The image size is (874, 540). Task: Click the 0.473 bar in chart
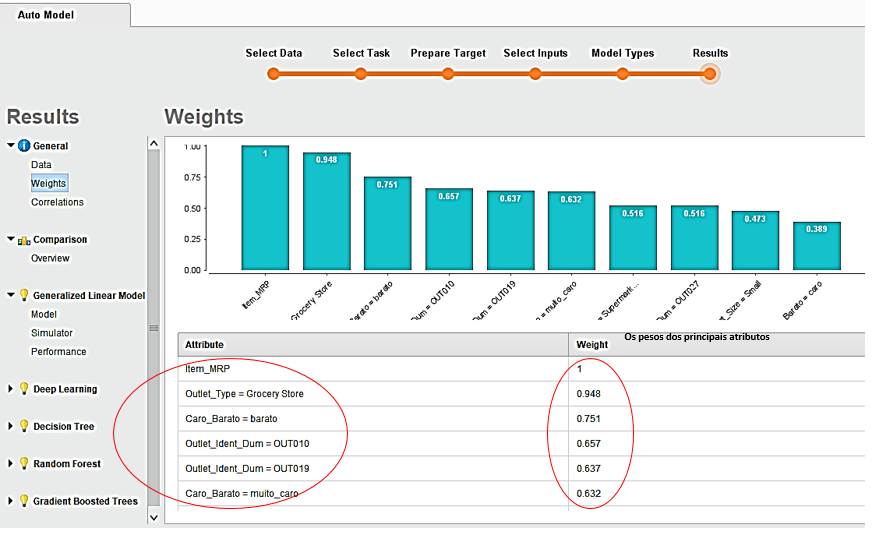(755, 241)
